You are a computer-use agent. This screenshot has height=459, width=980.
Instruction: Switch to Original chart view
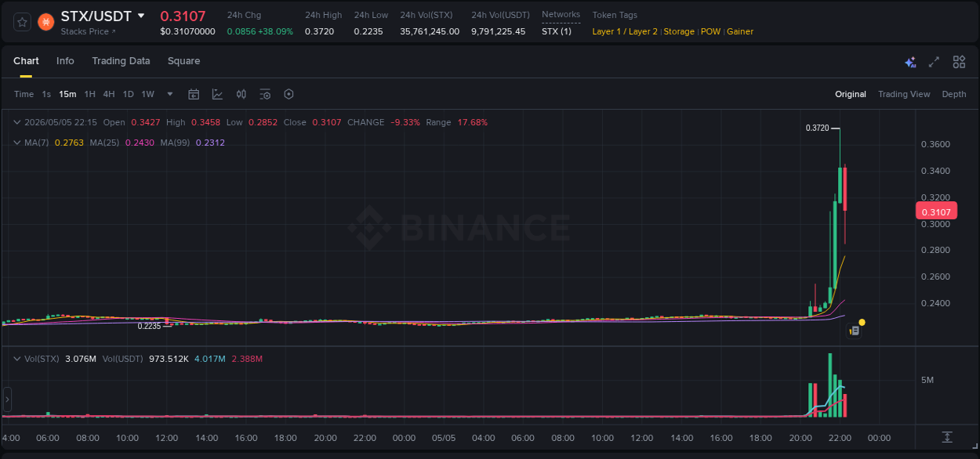tap(851, 94)
